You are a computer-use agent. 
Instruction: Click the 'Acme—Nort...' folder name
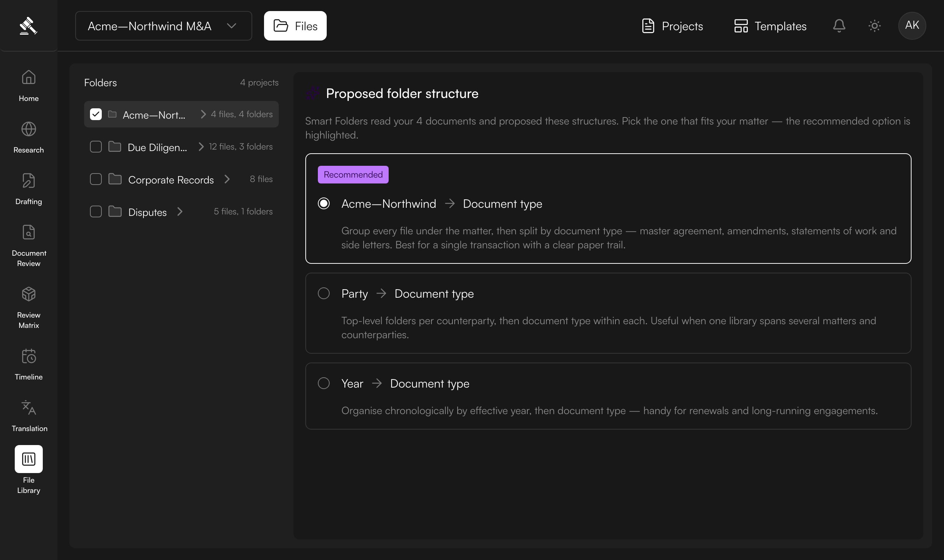[154, 115]
